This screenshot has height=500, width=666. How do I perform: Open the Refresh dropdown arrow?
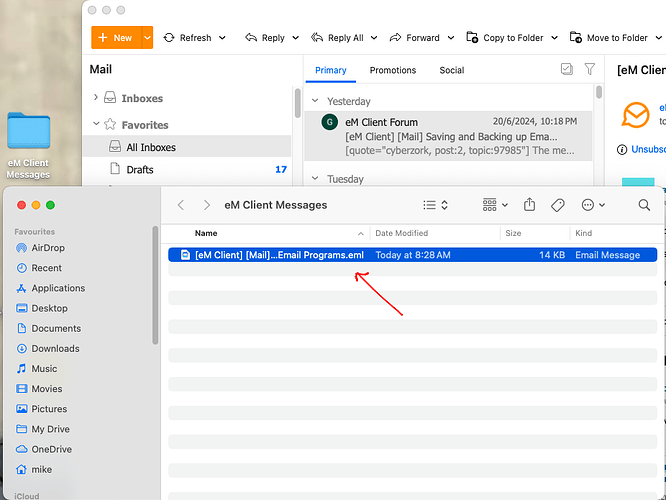[222, 38]
